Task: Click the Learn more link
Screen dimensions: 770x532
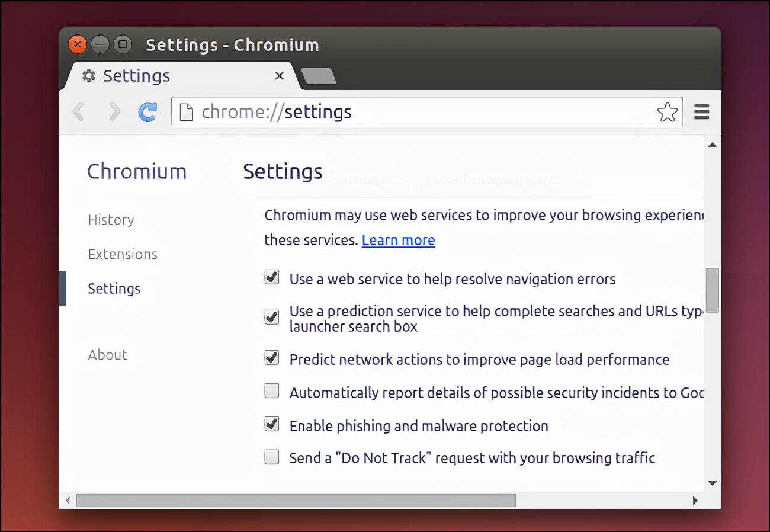Action: (398, 240)
